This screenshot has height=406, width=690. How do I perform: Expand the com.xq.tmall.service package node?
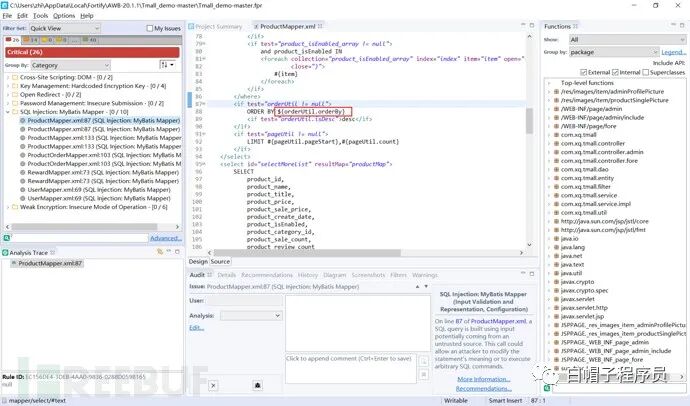point(549,195)
